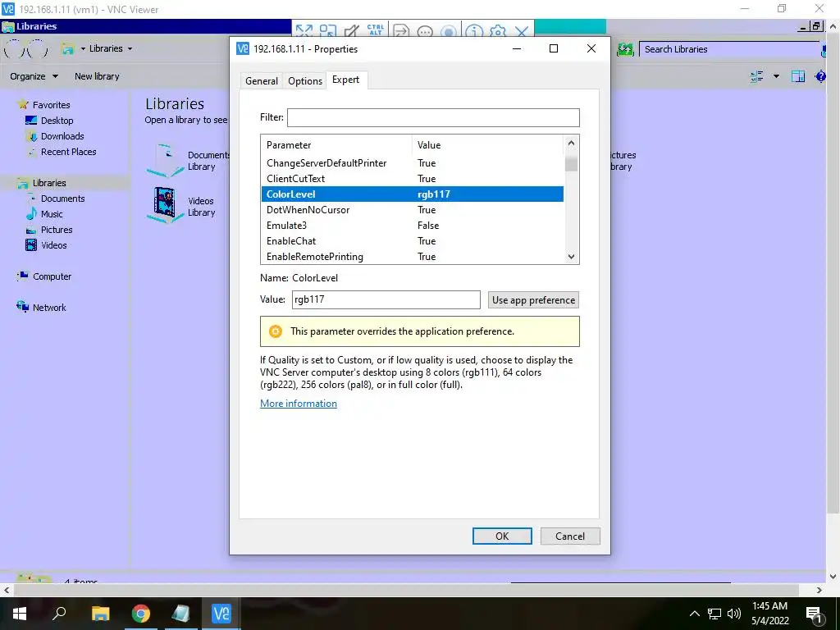Click the parameter list scroll-up arrow

coord(571,143)
